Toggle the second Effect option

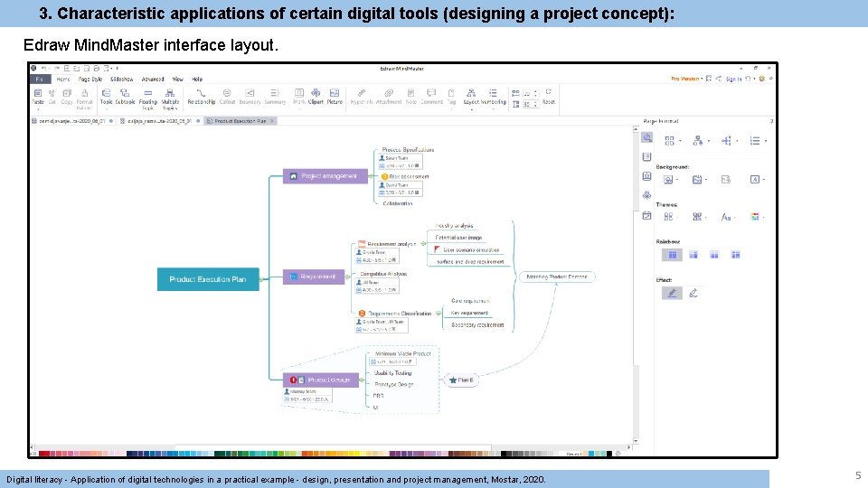point(693,293)
